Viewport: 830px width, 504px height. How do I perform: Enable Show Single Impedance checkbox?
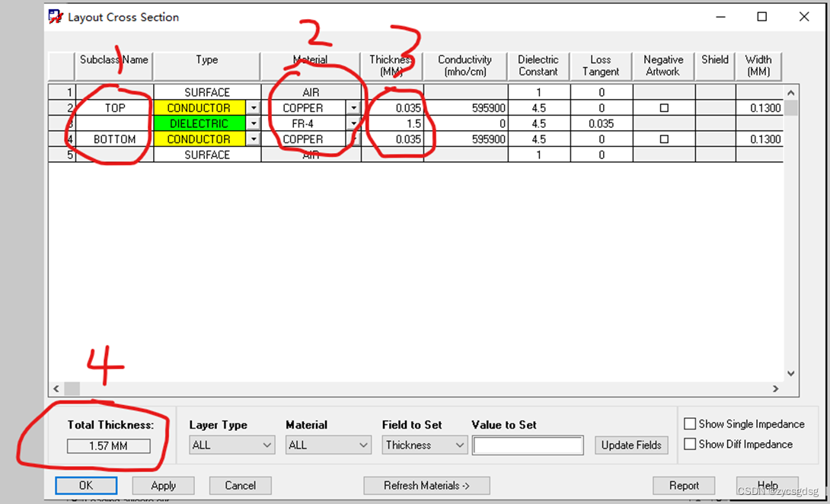[690, 424]
